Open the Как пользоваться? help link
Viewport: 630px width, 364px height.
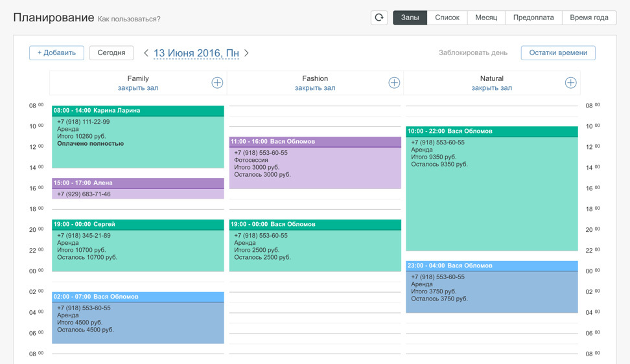coord(129,19)
